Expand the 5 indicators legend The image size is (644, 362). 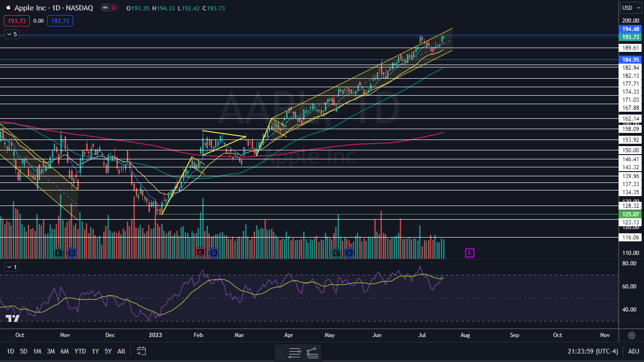point(11,34)
